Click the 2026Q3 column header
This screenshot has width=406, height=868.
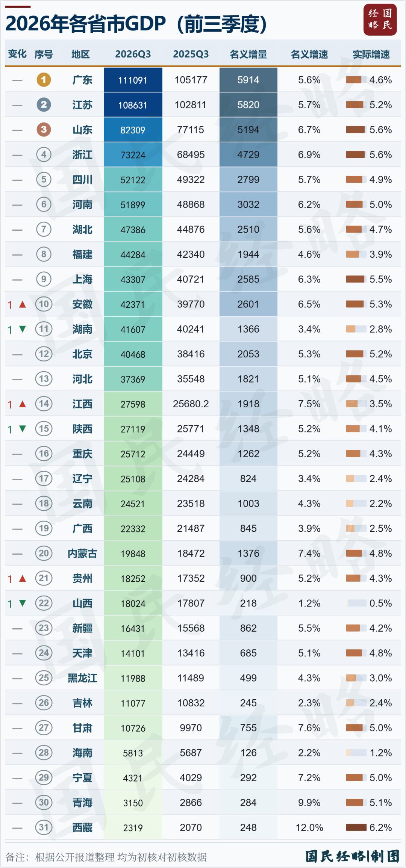coord(133,54)
